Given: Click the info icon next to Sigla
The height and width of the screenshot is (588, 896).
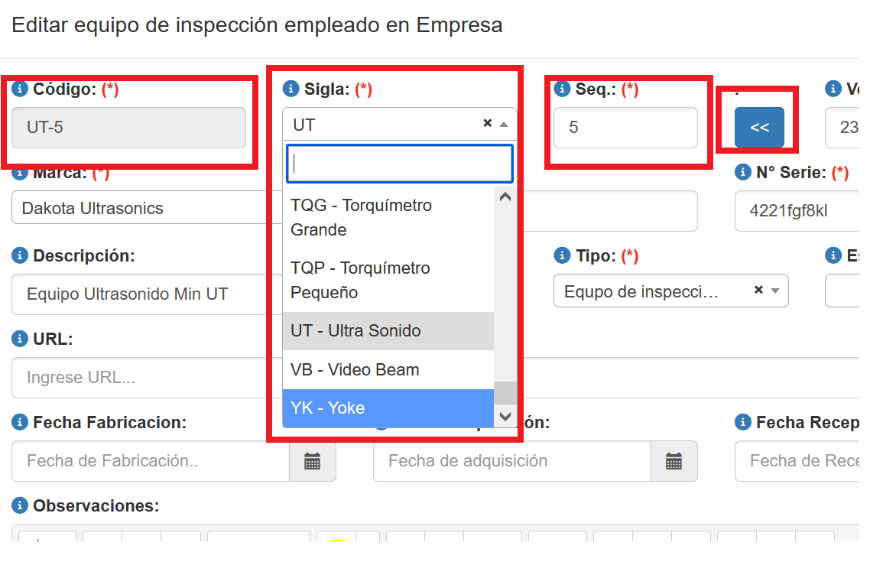Looking at the screenshot, I should [291, 89].
